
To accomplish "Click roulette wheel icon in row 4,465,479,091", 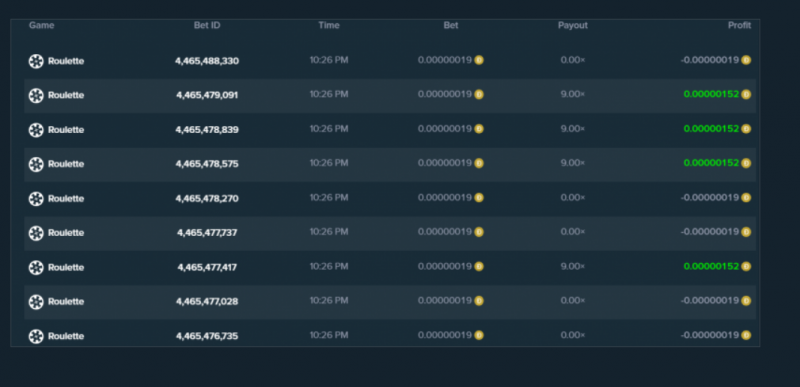I will point(36,95).
